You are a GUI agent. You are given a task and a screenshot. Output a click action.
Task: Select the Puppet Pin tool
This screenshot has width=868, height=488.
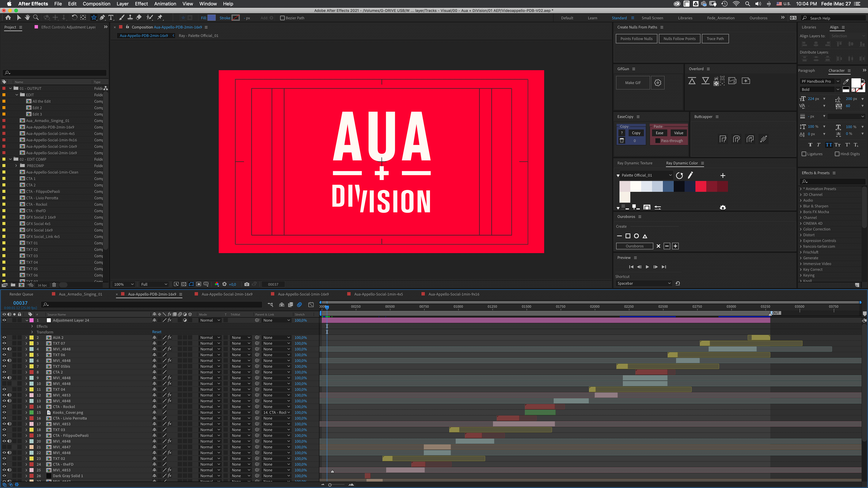pyautogui.click(x=160, y=18)
